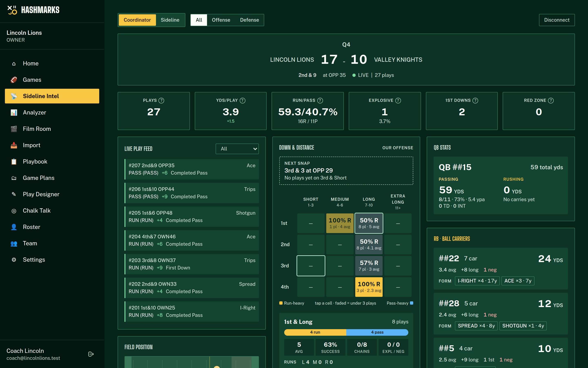Open the Explosive help question icon
Viewport: 588px width, 368px height.
[x=398, y=101]
